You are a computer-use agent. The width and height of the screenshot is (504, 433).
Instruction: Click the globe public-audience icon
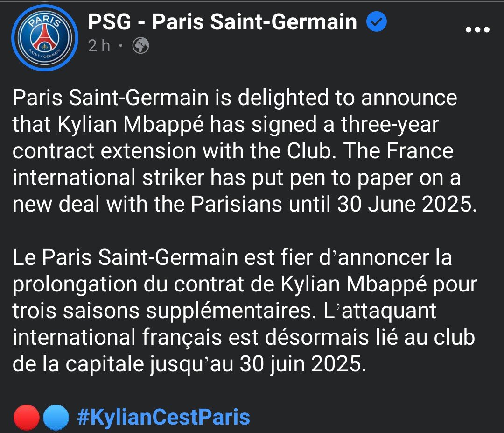(141, 46)
